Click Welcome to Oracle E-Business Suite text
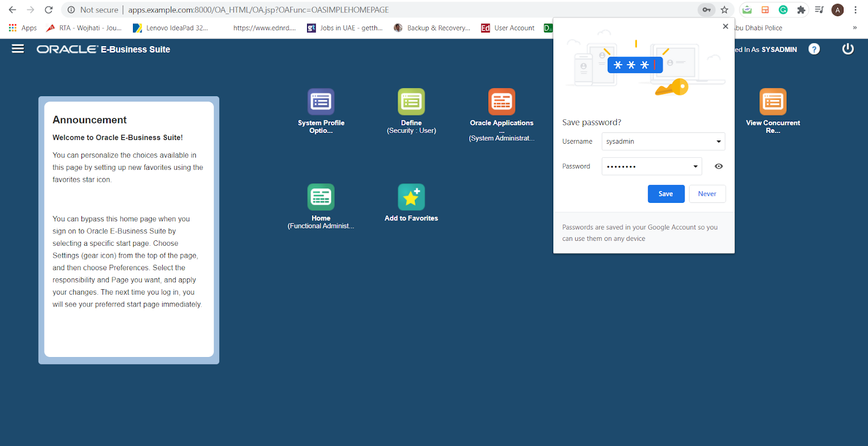The width and height of the screenshot is (868, 446). 118,138
